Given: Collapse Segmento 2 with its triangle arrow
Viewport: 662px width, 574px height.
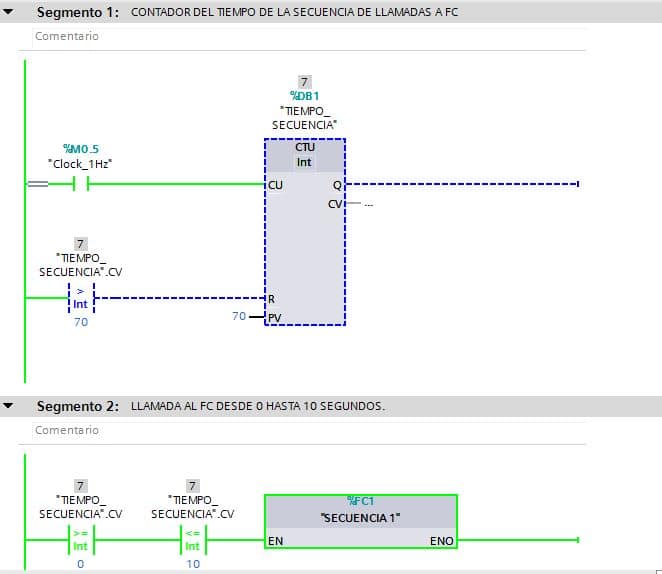Looking at the screenshot, I should click(x=10, y=406).
